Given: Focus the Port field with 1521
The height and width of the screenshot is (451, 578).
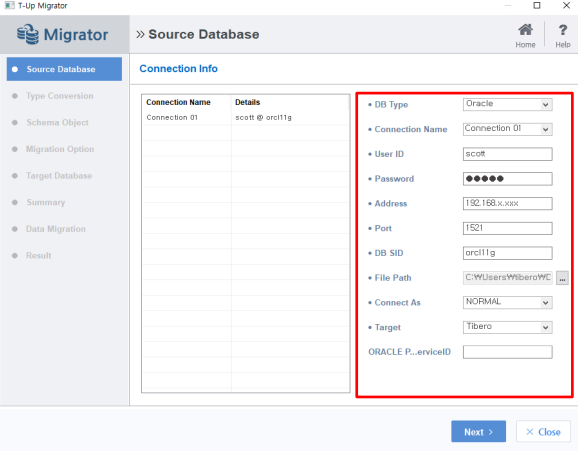Looking at the screenshot, I should point(507,228).
